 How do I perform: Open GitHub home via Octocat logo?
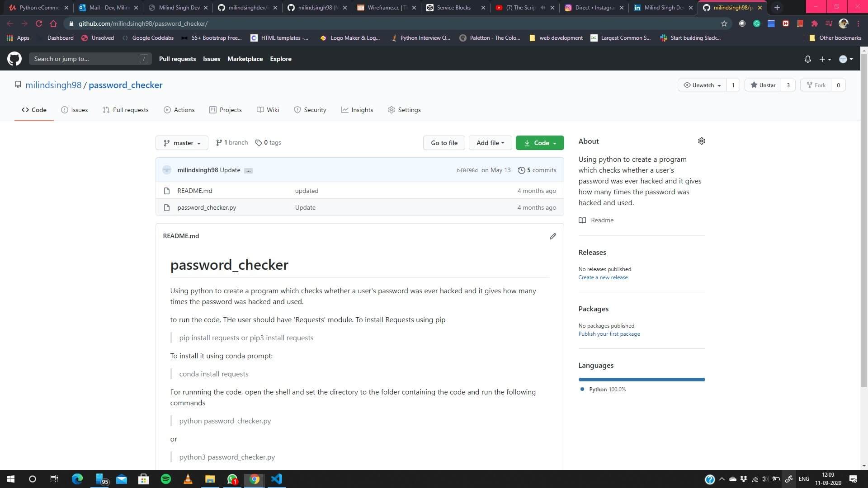(x=14, y=59)
